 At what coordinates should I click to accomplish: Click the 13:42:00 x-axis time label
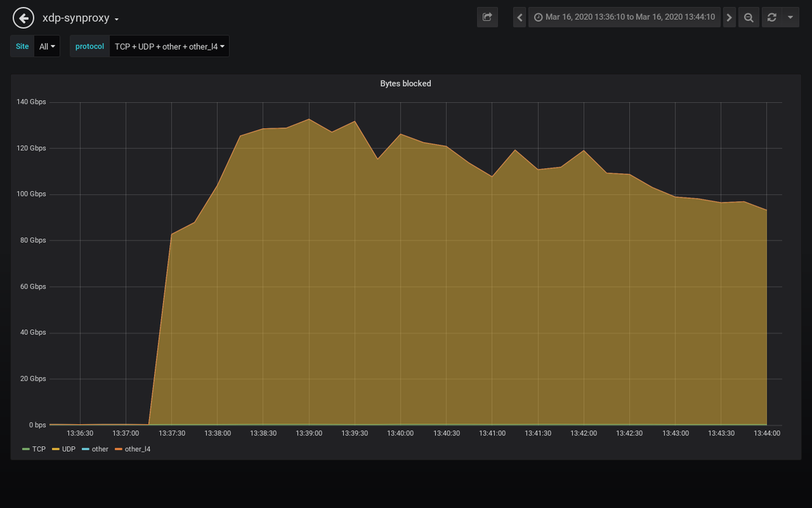tap(583, 433)
